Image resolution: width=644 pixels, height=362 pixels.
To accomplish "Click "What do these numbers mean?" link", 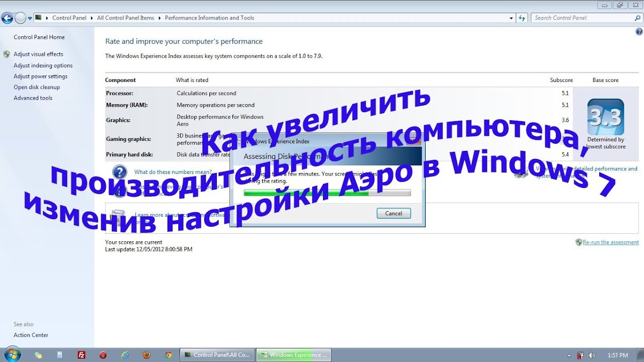I will click(x=173, y=172).
